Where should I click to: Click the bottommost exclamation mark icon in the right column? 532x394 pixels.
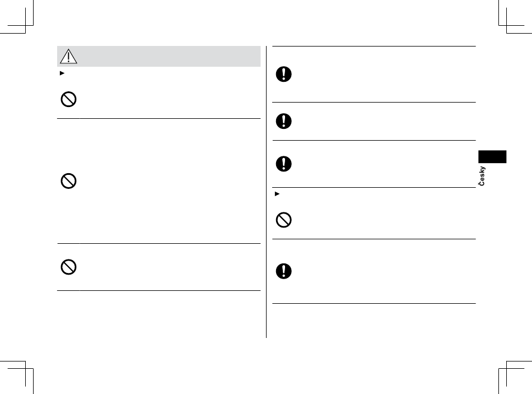click(284, 271)
